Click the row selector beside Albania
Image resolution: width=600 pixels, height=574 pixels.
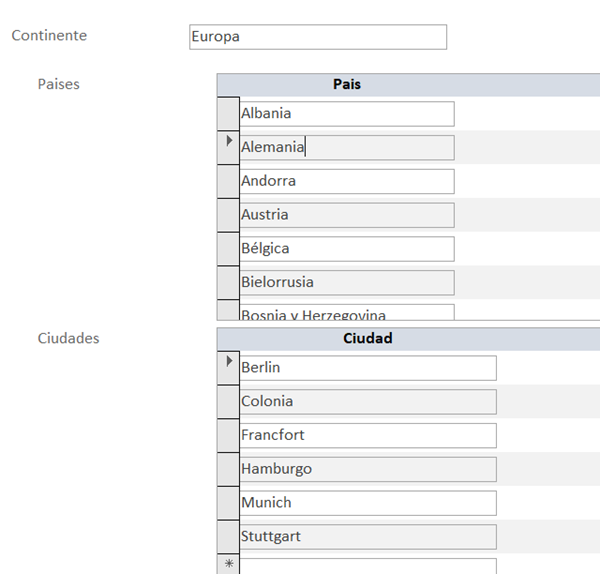coord(228,114)
